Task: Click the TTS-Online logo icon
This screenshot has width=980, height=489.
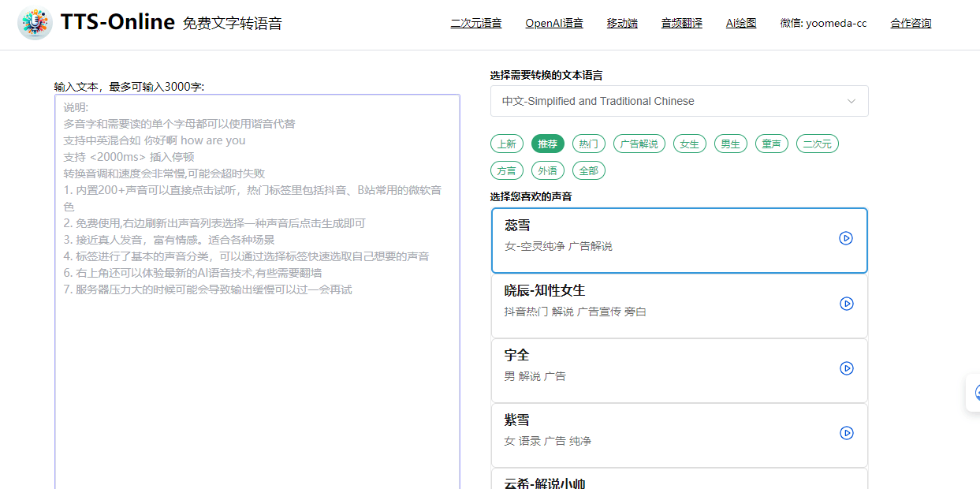Action: click(35, 24)
